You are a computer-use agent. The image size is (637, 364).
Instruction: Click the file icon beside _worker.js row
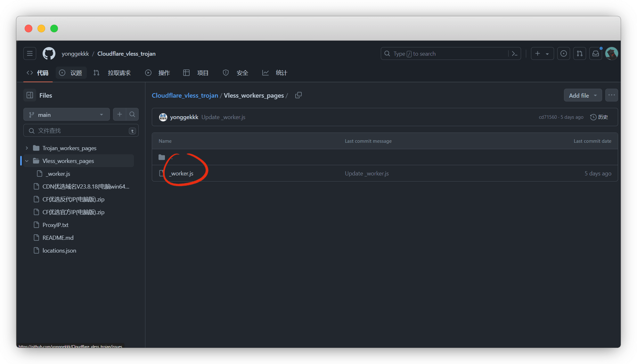point(162,173)
